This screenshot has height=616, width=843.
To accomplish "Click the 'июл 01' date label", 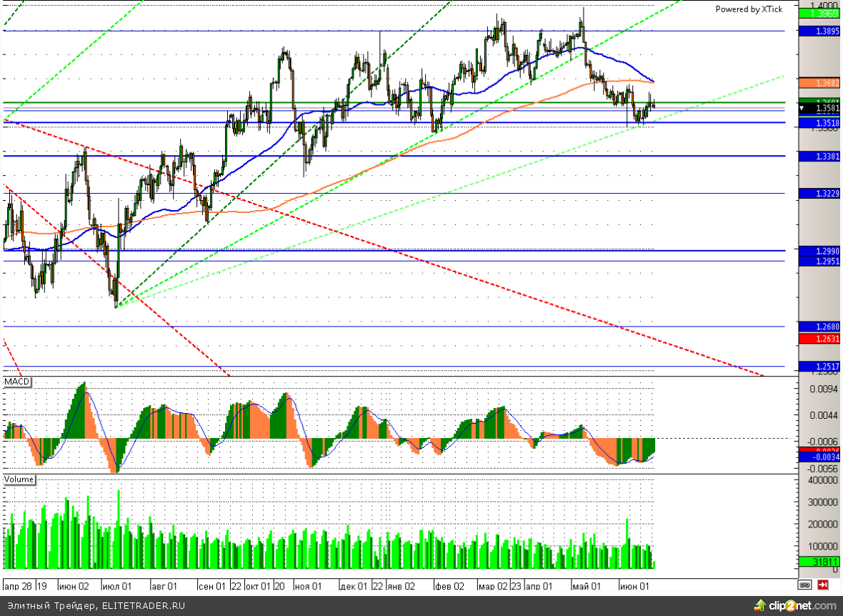I will pos(117,586).
